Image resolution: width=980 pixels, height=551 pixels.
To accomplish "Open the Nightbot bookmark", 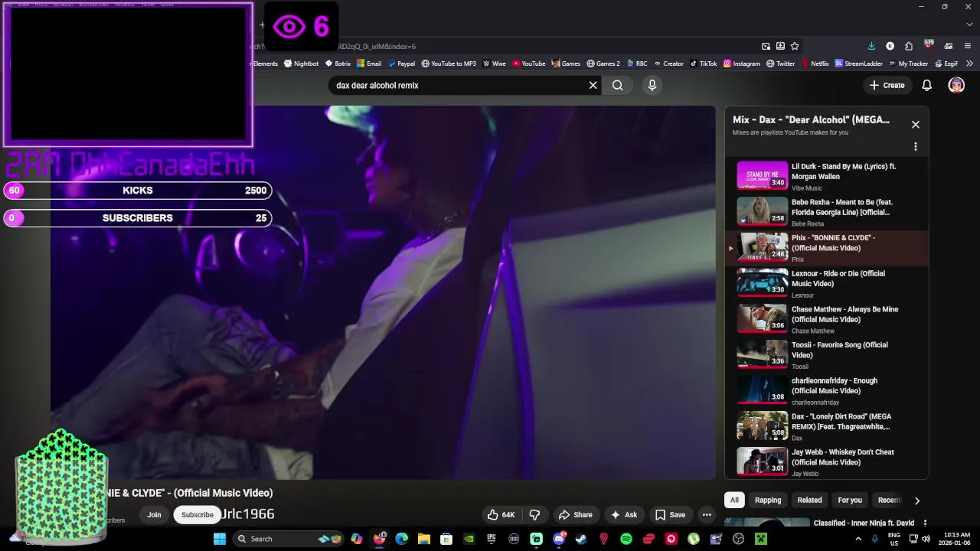I will 301,64.
